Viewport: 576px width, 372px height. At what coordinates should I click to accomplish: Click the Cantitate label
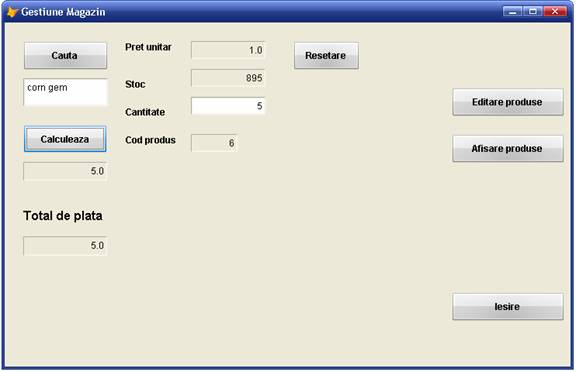point(145,112)
